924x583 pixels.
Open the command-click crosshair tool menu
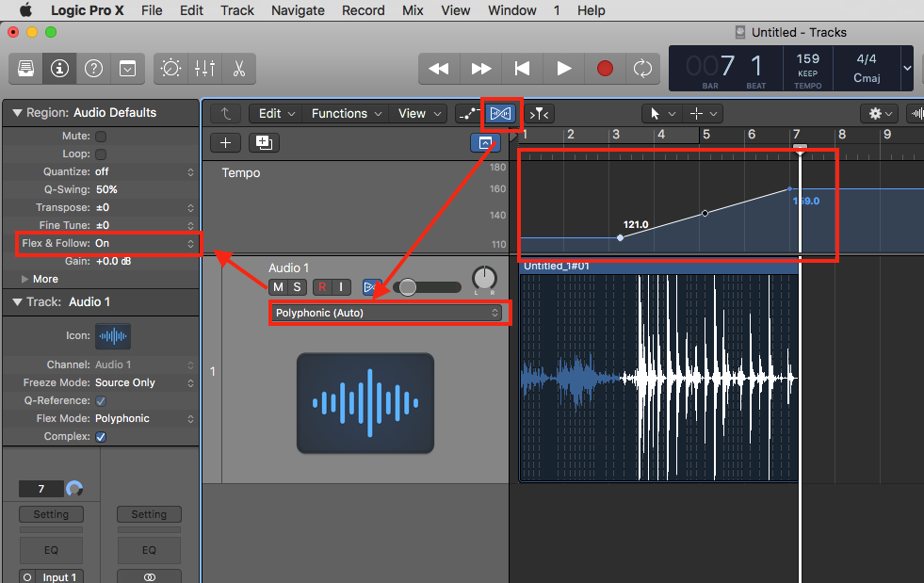[703, 113]
